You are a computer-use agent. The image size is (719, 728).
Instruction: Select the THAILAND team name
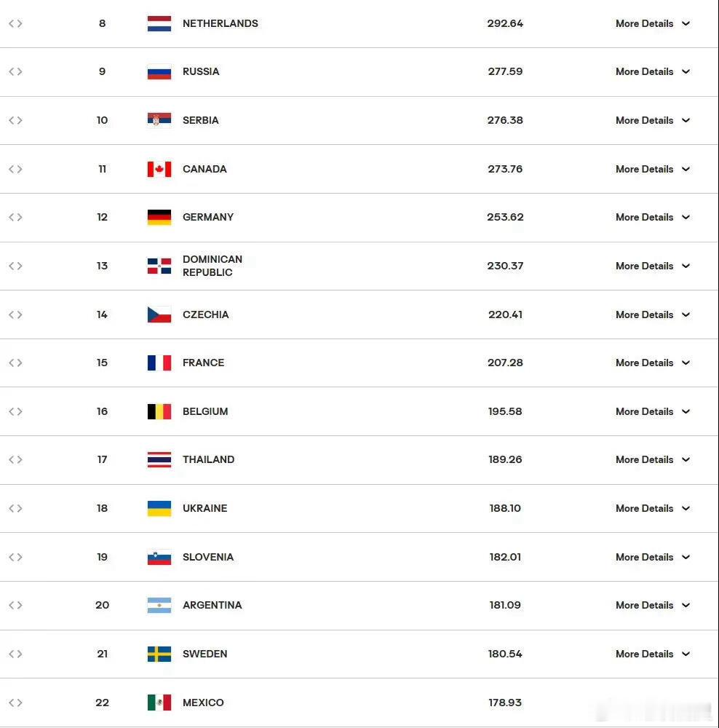208,459
